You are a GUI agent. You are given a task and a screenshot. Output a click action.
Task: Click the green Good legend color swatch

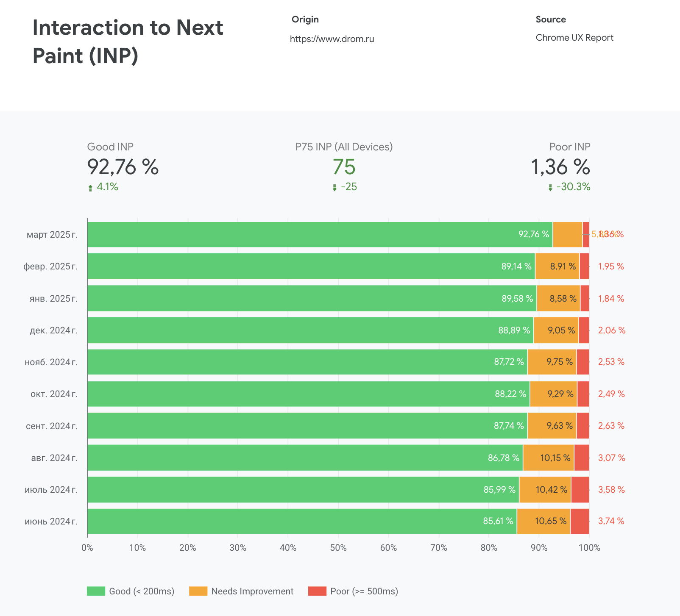96,591
